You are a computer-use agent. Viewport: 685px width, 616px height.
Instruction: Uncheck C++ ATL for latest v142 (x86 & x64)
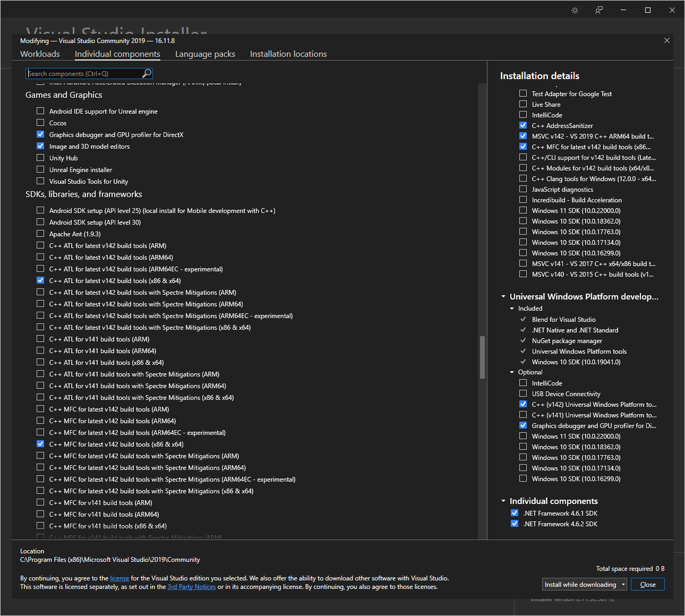40,280
